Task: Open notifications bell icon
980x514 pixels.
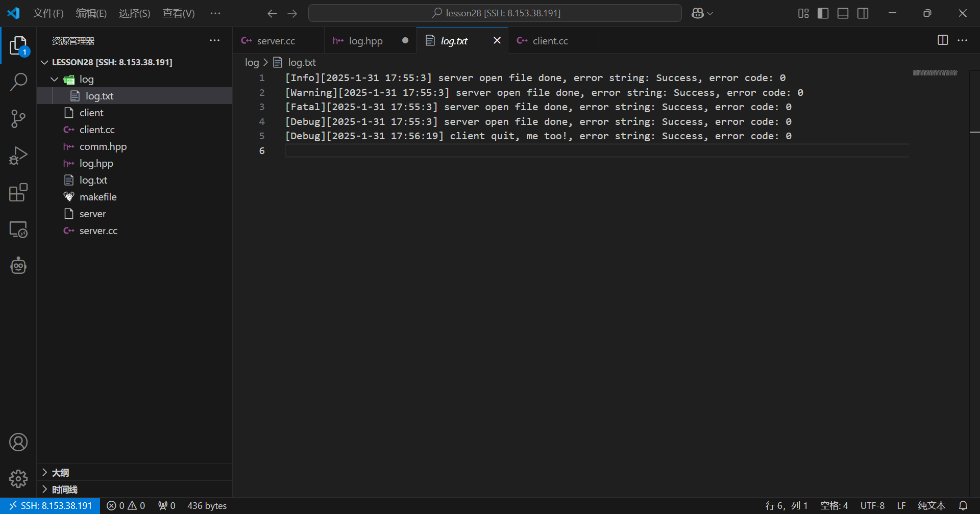Action: pos(963,506)
